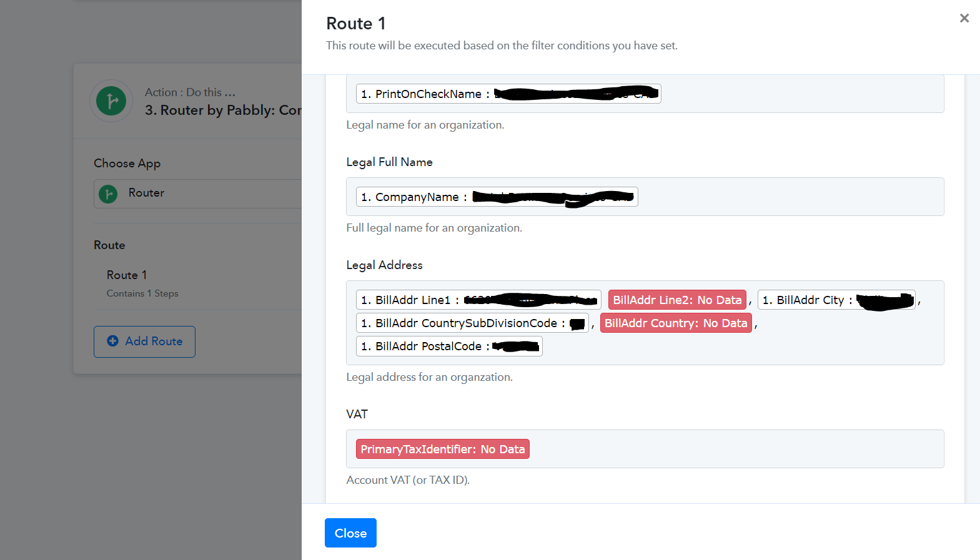The image size is (980, 560).
Task: Click the Add Route button
Action: pyautogui.click(x=144, y=341)
